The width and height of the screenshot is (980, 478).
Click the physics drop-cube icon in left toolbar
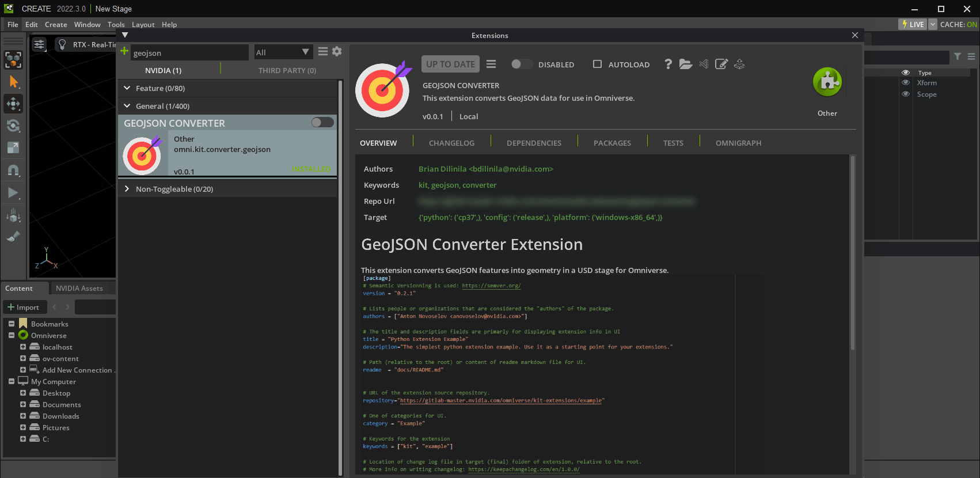click(x=13, y=215)
